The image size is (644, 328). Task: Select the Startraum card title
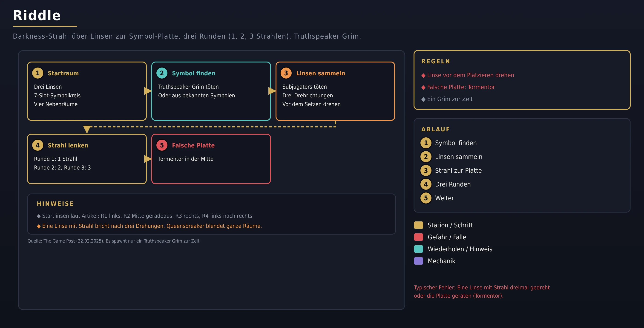[x=63, y=73]
